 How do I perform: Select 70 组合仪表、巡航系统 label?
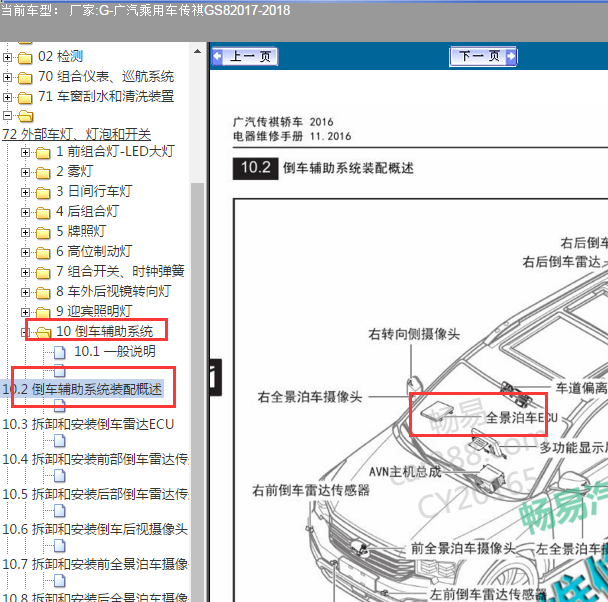point(106,77)
